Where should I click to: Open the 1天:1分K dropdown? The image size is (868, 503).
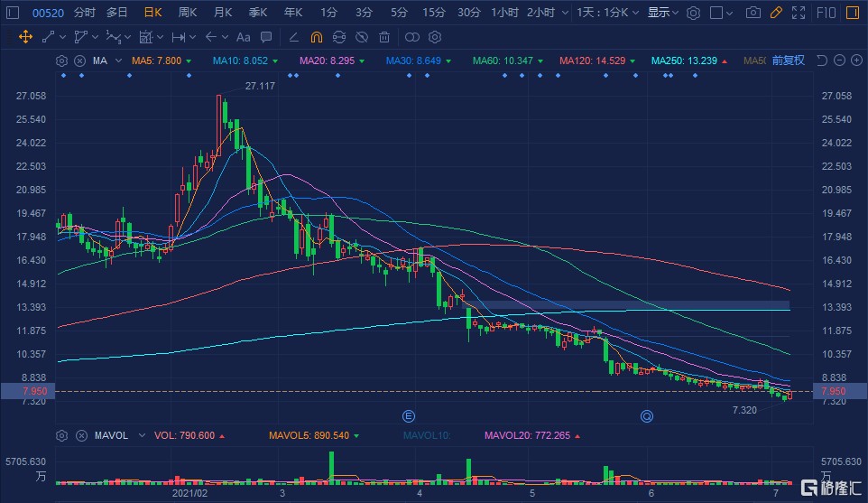[x=609, y=13]
